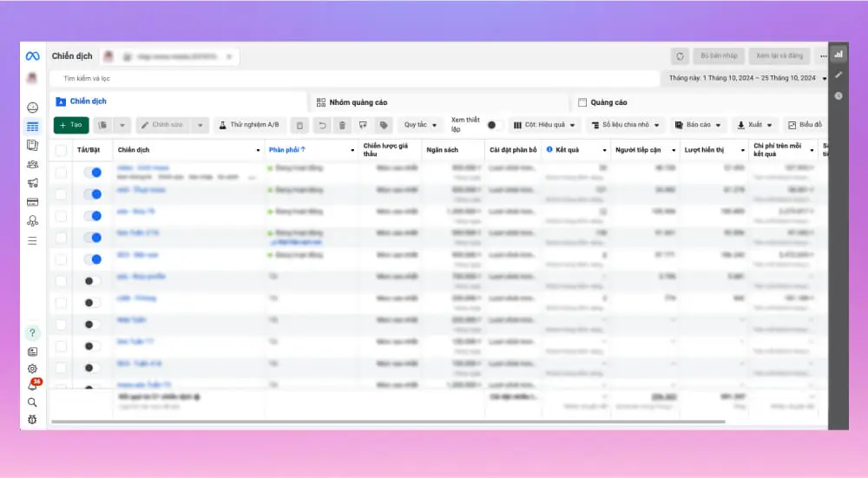Click the refresh icon beside Bỏ bản nháp
This screenshot has width=868, height=478.
tap(680, 56)
